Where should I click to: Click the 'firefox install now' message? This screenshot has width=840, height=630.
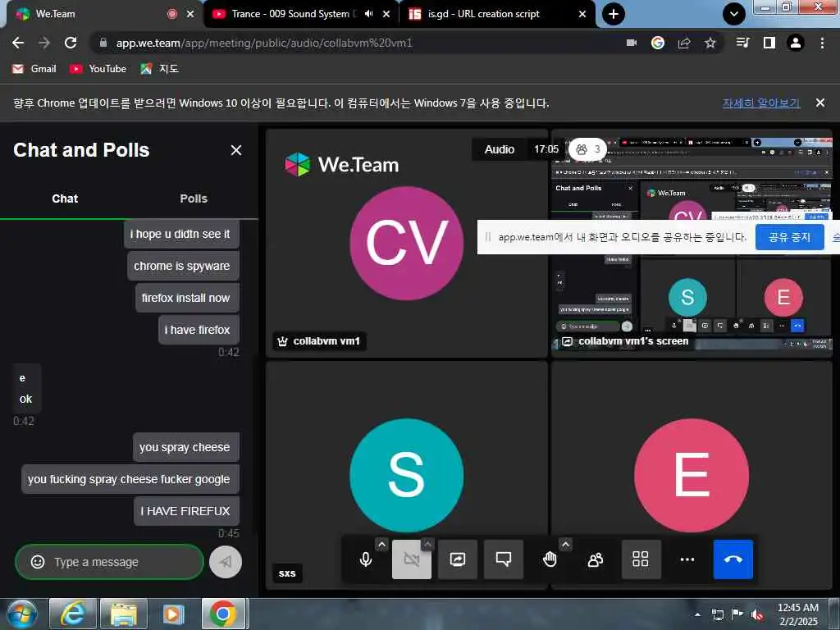186,298
